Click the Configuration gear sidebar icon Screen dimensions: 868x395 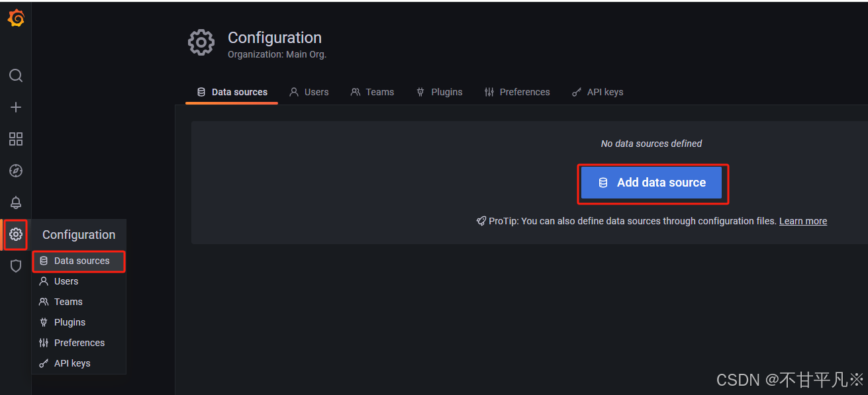click(16, 234)
